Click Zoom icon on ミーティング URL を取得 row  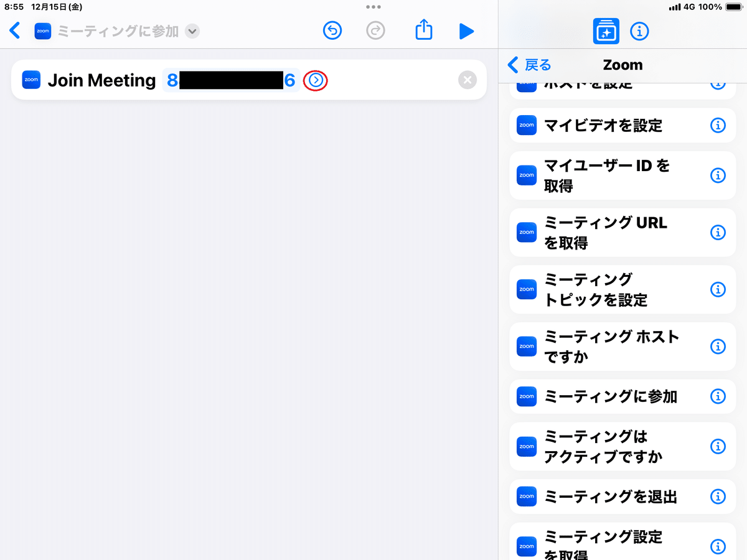pyautogui.click(x=527, y=233)
